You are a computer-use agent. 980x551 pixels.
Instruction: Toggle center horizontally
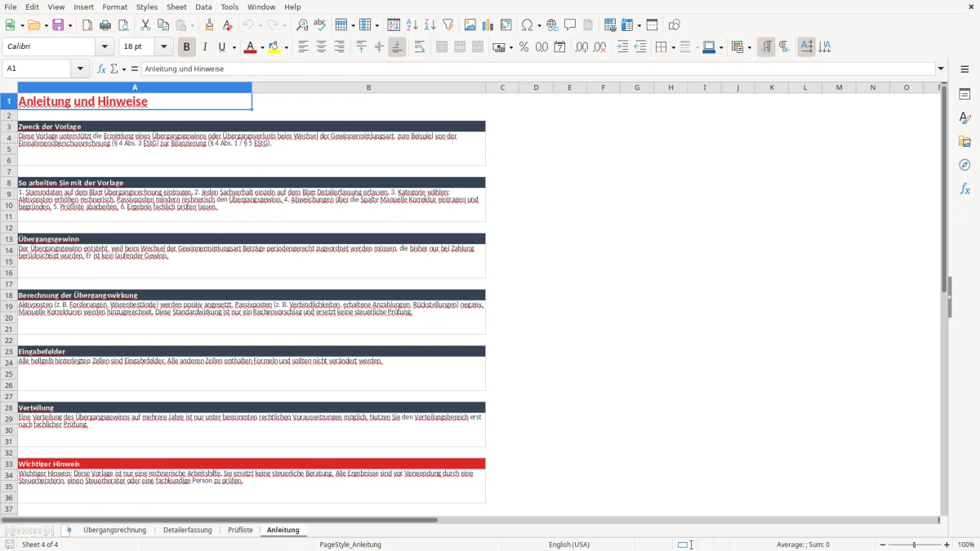321,47
